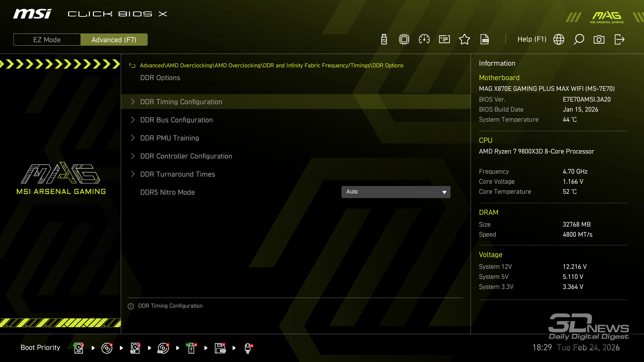644x362 pixels.
Task: Open the DDR5 Nitro Mode dropdown
Action: [396, 192]
